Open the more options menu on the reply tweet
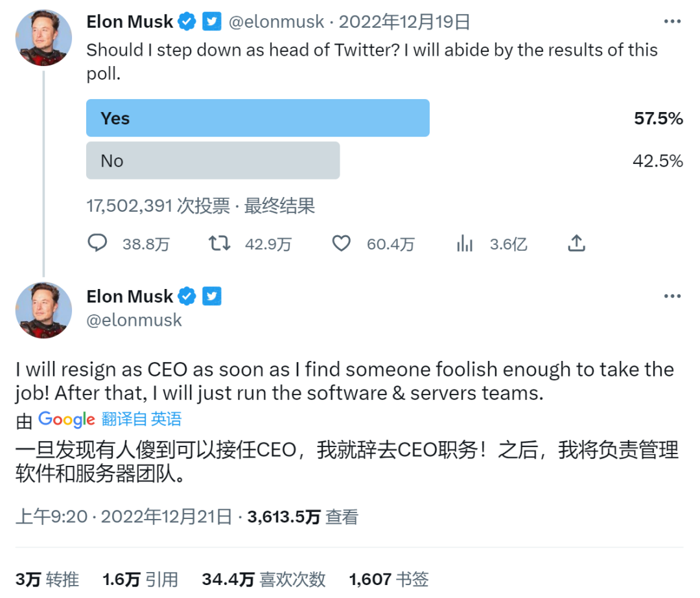The image size is (700, 598). coord(673,297)
